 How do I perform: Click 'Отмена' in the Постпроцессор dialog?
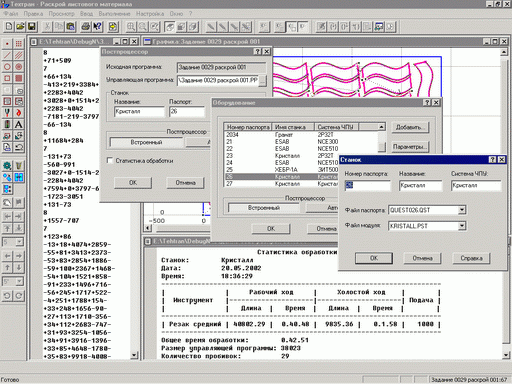(x=185, y=183)
